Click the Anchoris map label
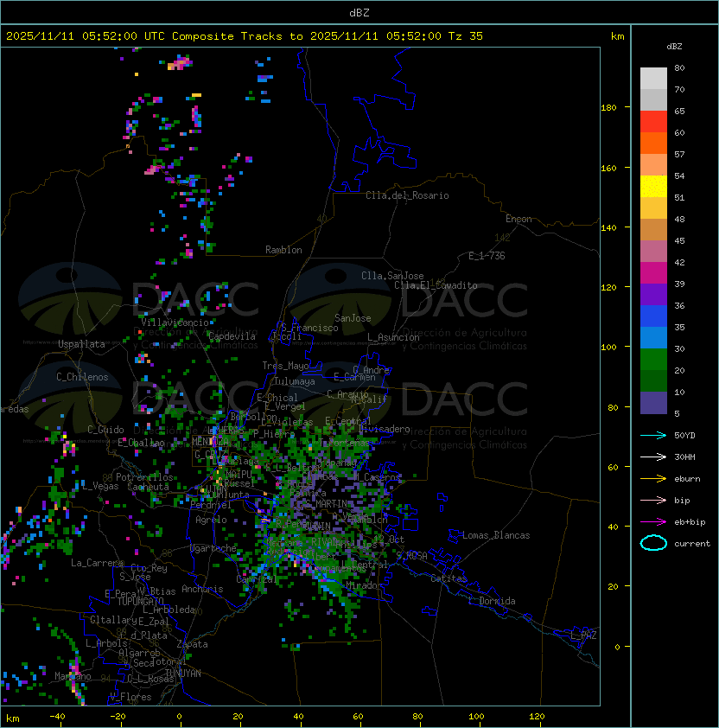 click(202, 589)
